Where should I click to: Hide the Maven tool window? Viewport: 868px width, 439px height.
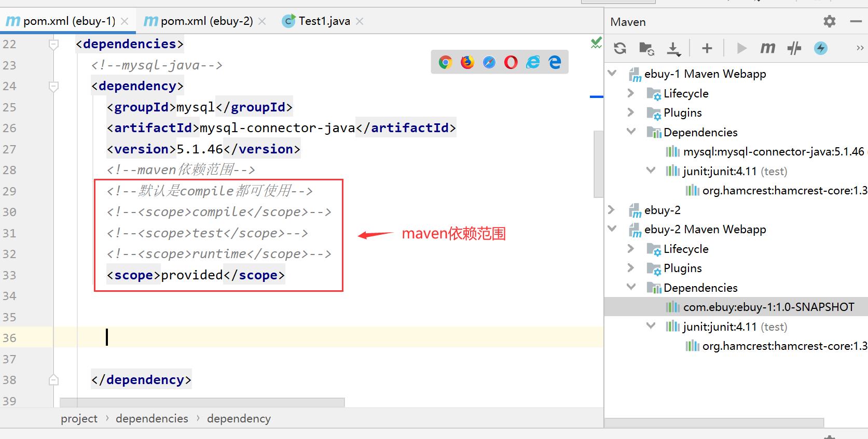pos(856,21)
